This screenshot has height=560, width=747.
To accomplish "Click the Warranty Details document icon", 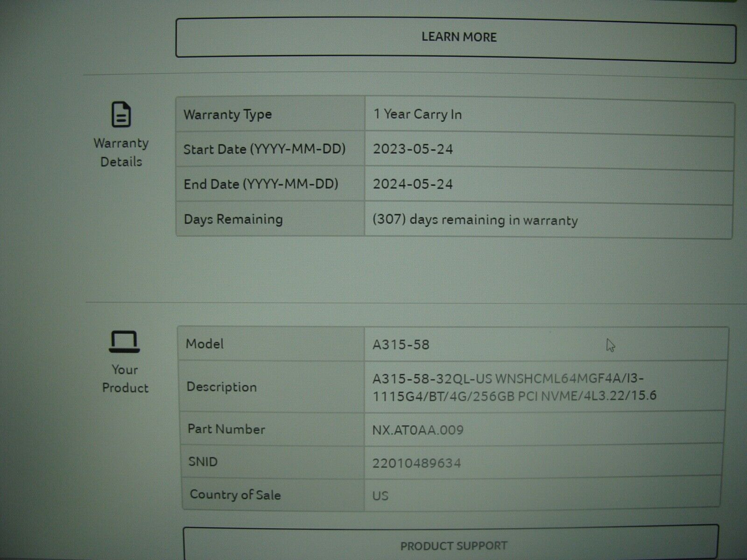I will pyautogui.click(x=121, y=114).
